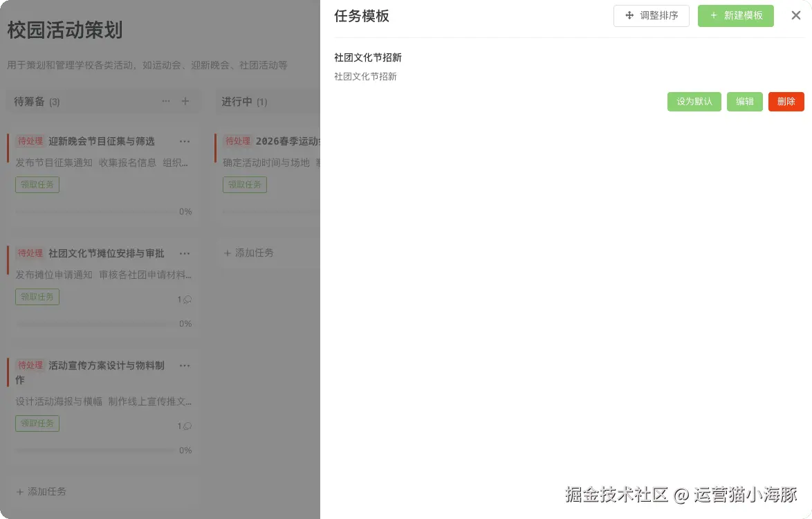Image resolution: width=812 pixels, height=519 pixels.
Task: Click the 调整排序 button
Action: pyautogui.click(x=652, y=15)
